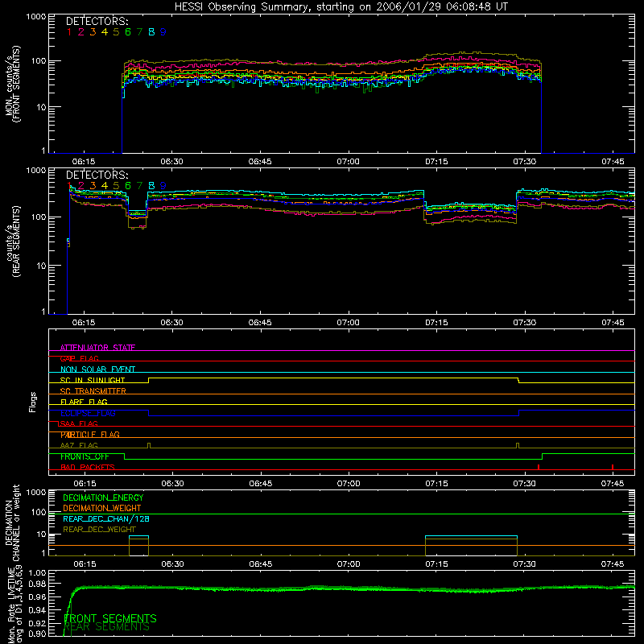Click the 0.94 tick on the livetime axis
This screenshot has height=644, width=644.
click(x=37, y=610)
